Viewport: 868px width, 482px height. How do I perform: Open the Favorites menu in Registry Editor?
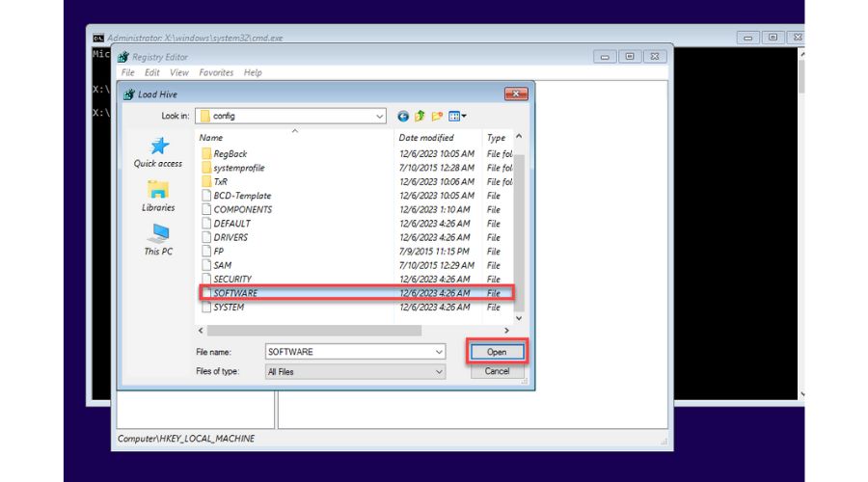pos(216,72)
